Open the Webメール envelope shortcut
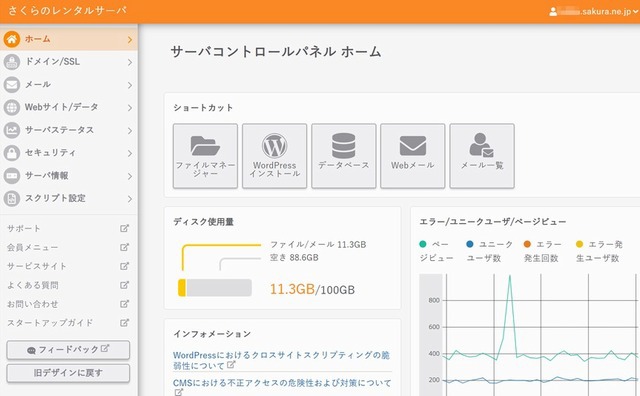640x396 pixels. pyautogui.click(x=413, y=156)
